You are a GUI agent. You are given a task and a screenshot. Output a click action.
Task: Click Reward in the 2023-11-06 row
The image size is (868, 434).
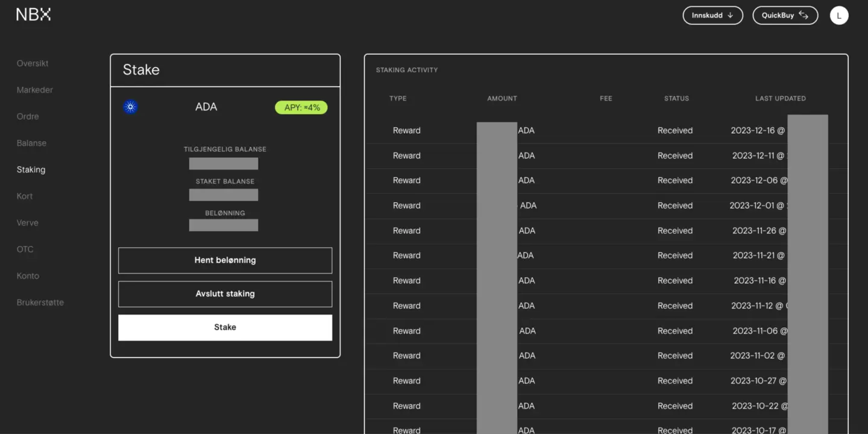coord(407,331)
